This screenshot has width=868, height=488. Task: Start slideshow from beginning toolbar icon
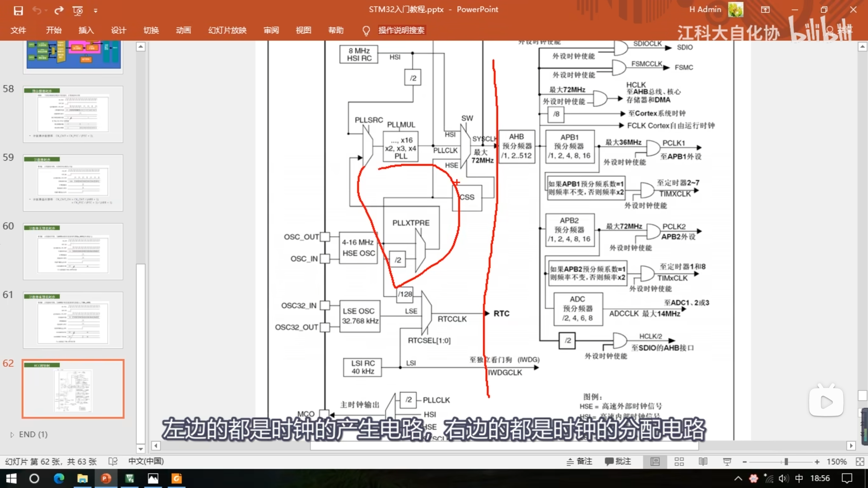pyautogui.click(x=78, y=11)
